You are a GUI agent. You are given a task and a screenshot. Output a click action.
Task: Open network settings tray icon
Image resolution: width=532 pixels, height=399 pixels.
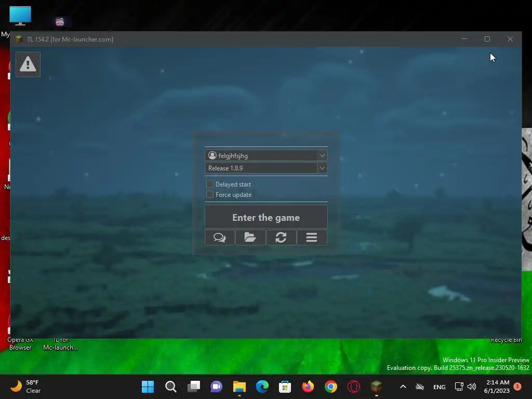(x=459, y=387)
